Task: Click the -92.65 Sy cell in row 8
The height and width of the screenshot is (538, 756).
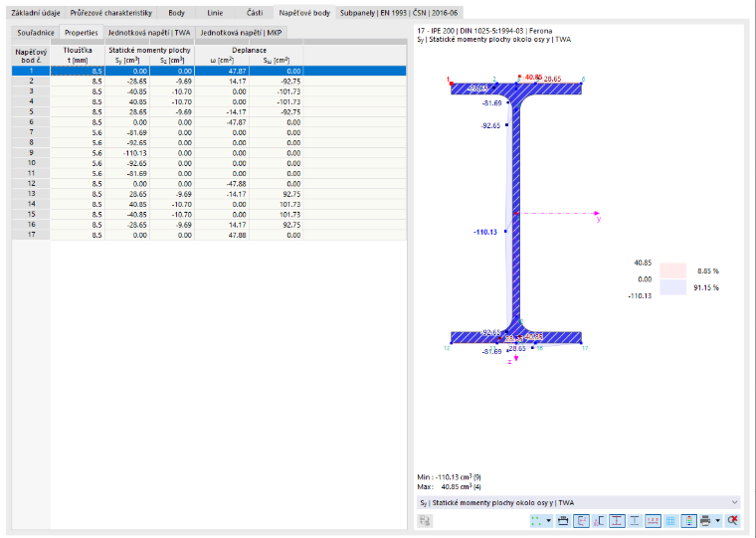Action: tap(127, 142)
